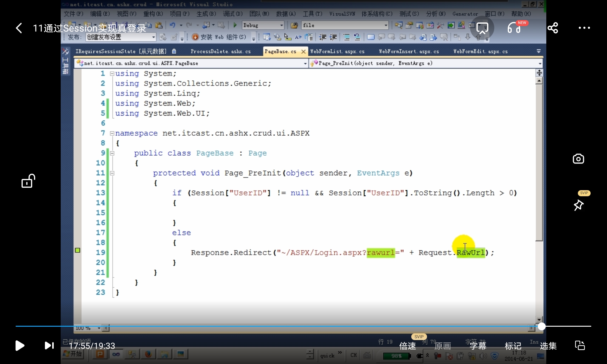Pin the video with SVIP pin icon

[579, 205]
